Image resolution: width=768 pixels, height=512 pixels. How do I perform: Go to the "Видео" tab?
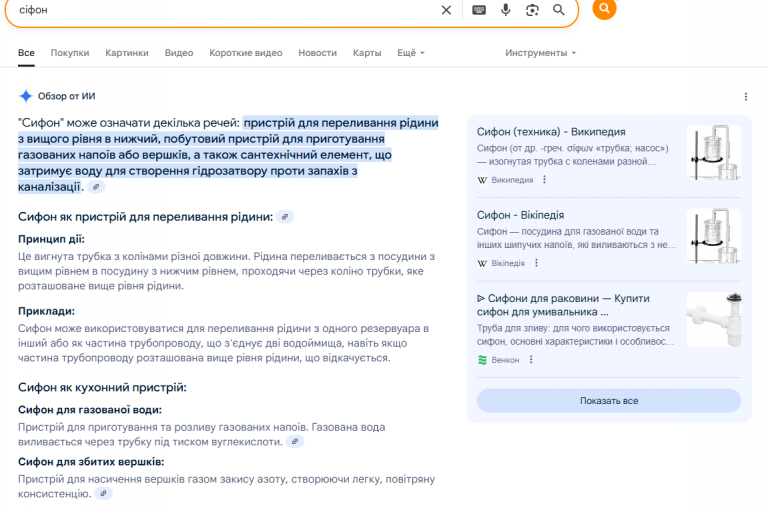click(179, 53)
